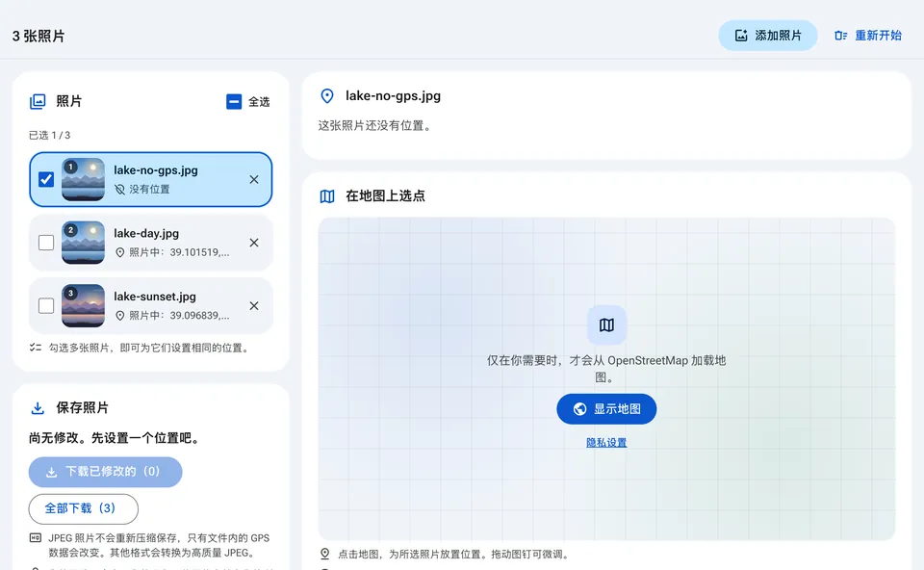Uncheck the lake-no-gps.jpg checkbox

pyautogui.click(x=46, y=179)
